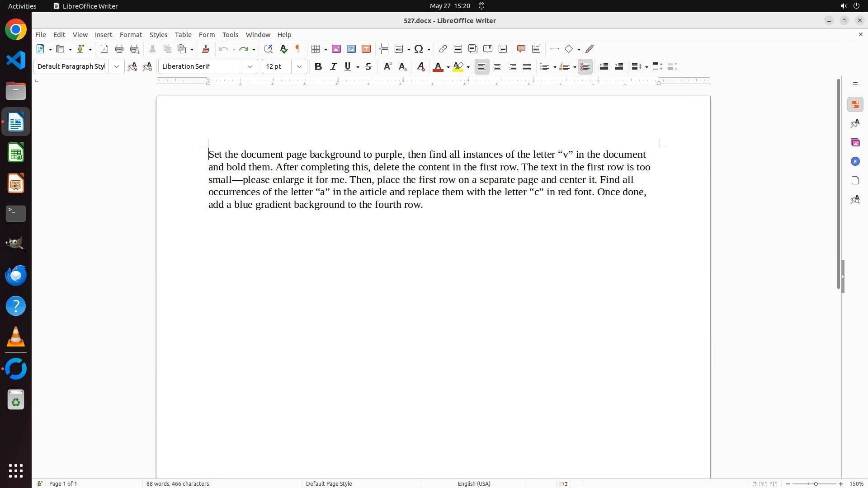This screenshot has height=488, width=868.
Task: Open Find & Replace from the toolbar
Action: 268,49
